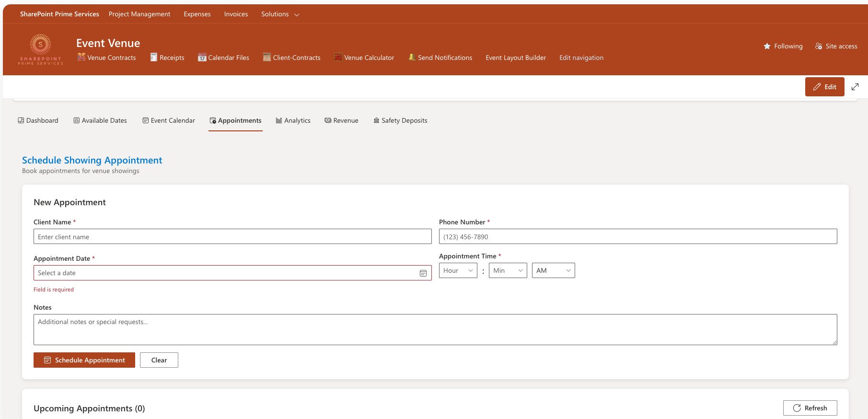Image resolution: width=868 pixels, height=419 pixels.
Task: Click the Calendar Files calendar icon
Action: pyautogui.click(x=202, y=57)
